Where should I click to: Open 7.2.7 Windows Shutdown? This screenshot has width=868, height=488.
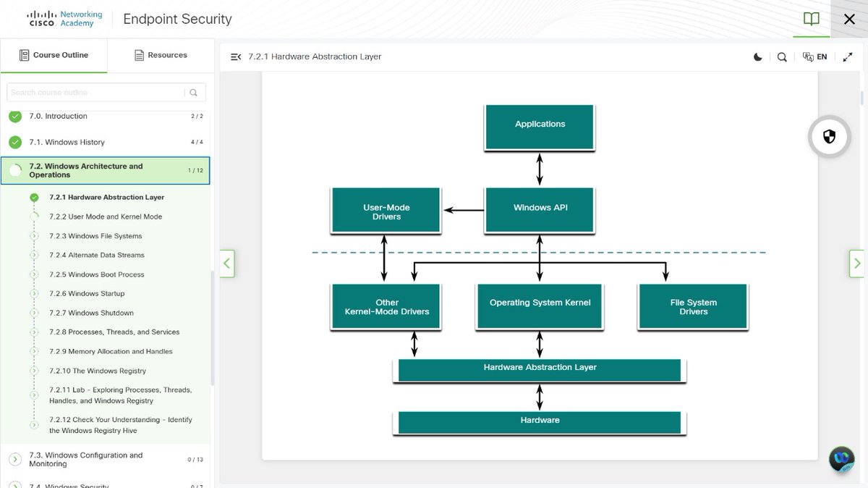click(91, 313)
